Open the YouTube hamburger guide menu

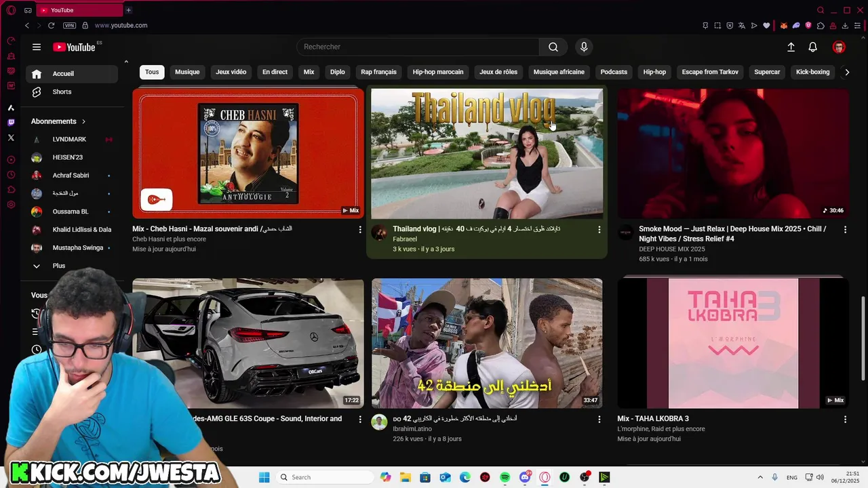pos(37,47)
